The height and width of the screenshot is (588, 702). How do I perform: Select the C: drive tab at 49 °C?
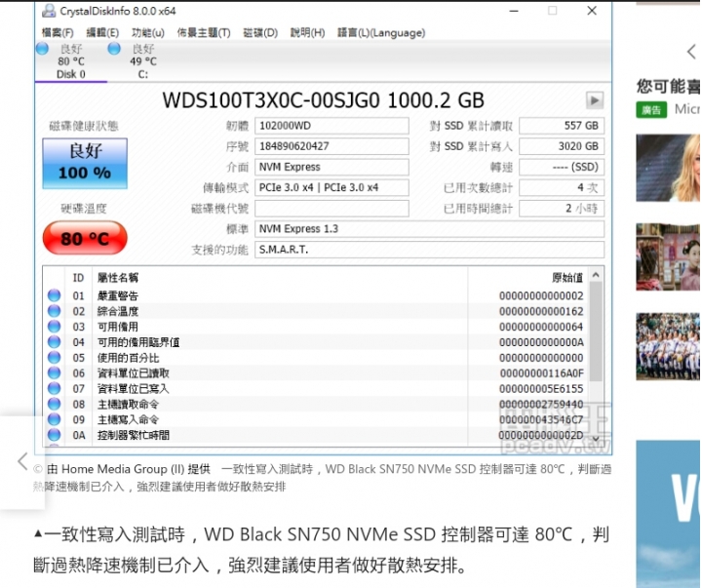click(x=142, y=61)
